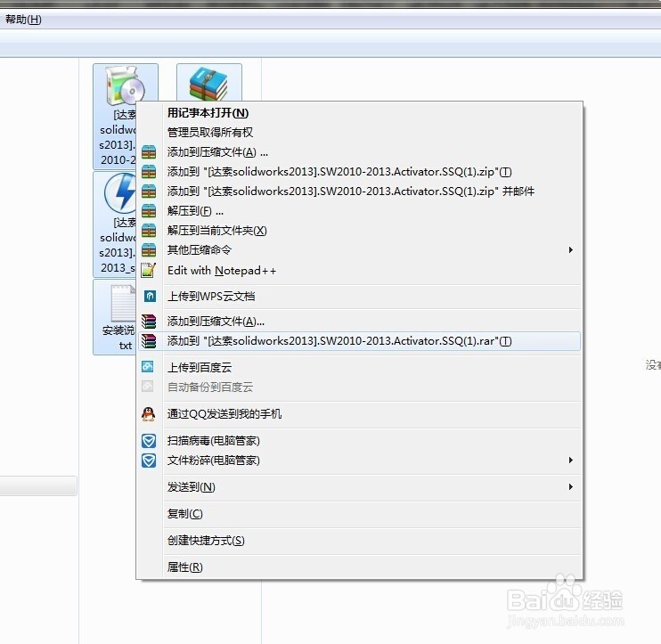This screenshot has width=661, height=644.
Task: Choose 解压到当前文件夹(X)
Action: coord(216,231)
